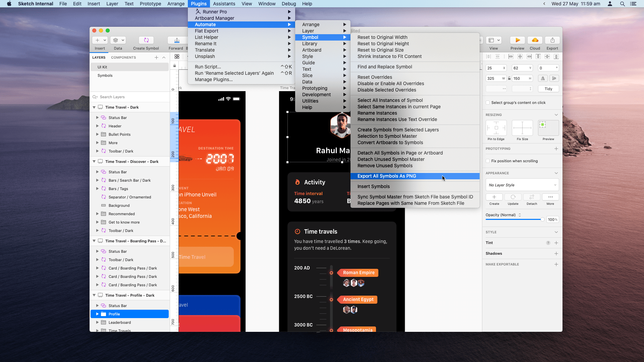
Task: Select Export All Symbols As PNG
Action: click(387, 176)
